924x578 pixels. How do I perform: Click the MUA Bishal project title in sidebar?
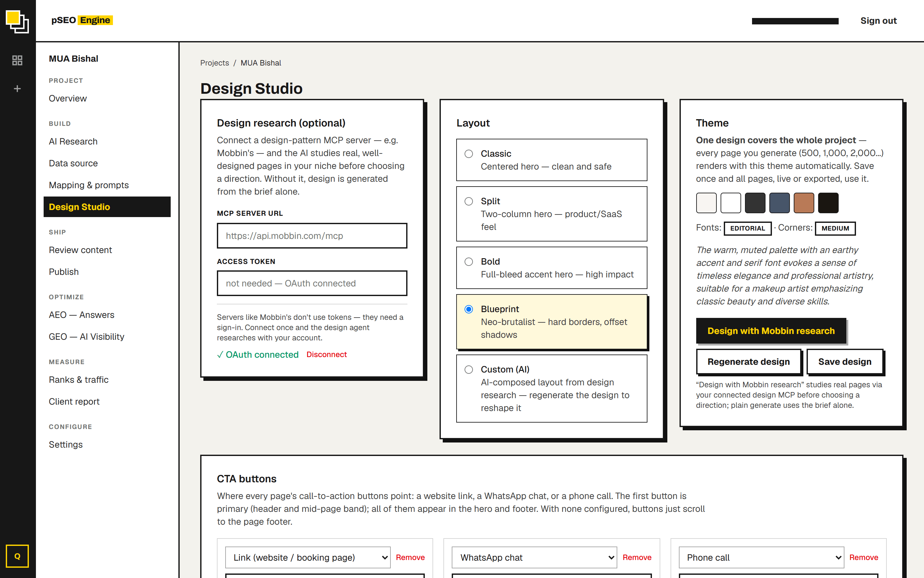(x=73, y=58)
